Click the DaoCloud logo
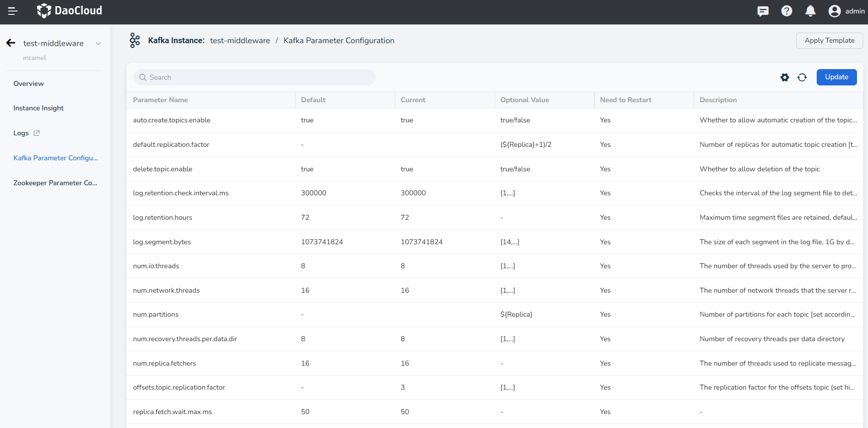 (70, 11)
